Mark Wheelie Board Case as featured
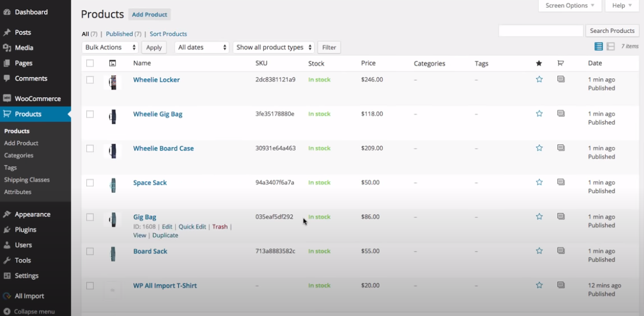 click(x=539, y=148)
